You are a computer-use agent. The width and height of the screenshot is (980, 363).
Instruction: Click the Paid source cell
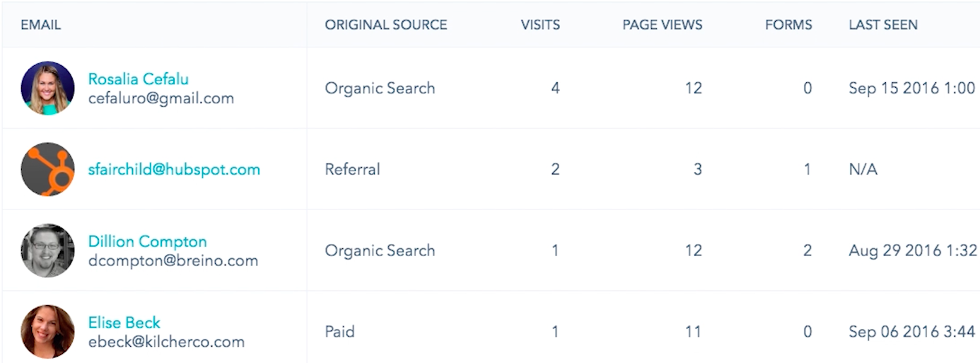tap(340, 332)
